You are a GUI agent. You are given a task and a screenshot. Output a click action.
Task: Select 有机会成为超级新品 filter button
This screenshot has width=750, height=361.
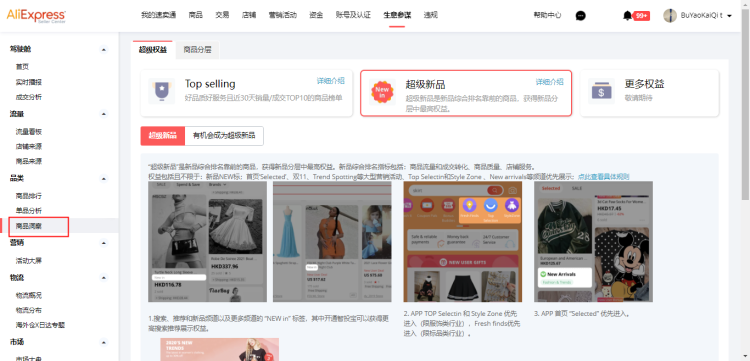pos(224,136)
